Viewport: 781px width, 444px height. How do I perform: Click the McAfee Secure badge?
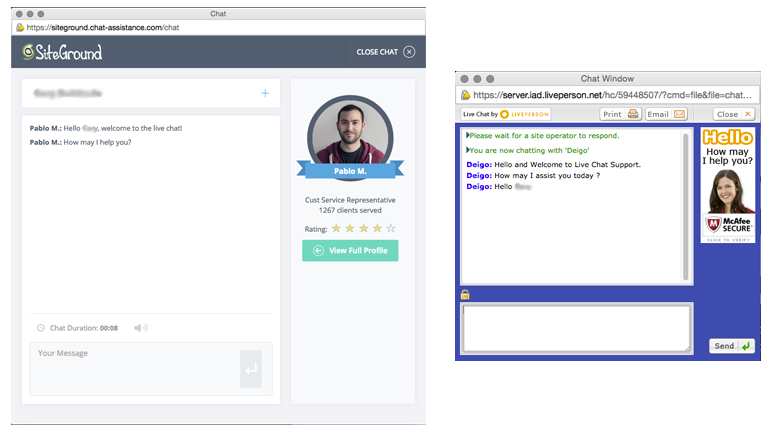(727, 226)
